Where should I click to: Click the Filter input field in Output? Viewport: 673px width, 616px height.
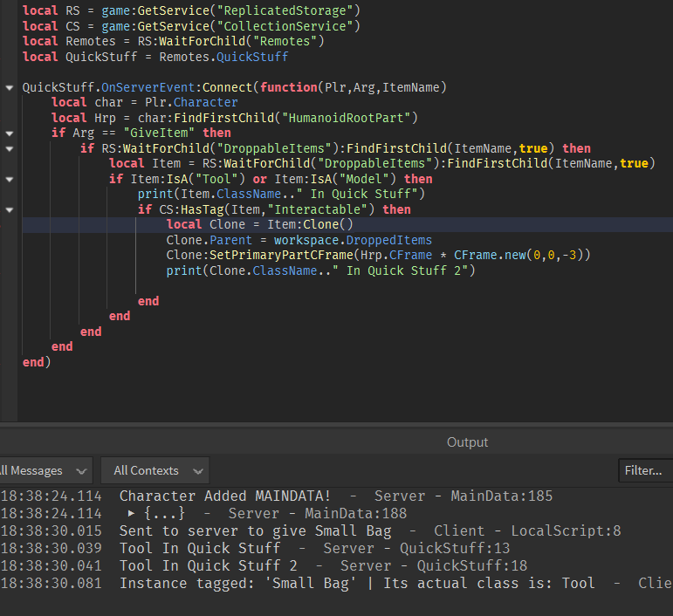coord(644,470)
